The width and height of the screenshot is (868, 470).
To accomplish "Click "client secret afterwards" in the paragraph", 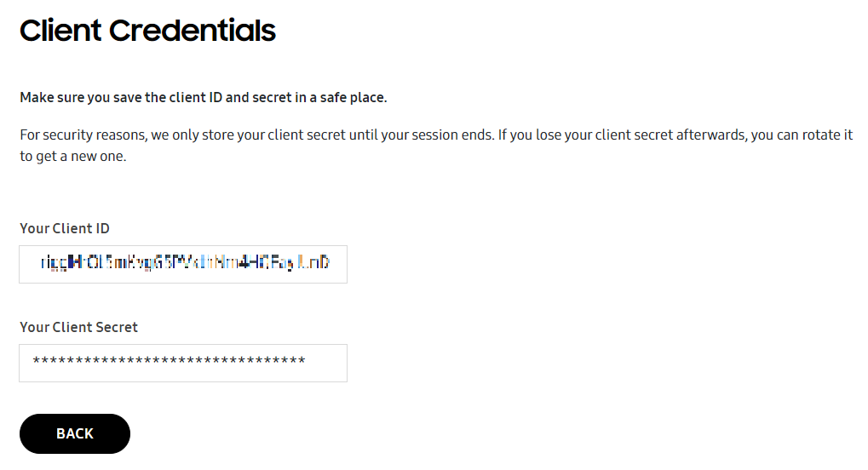I will click(x=670, y=135).
